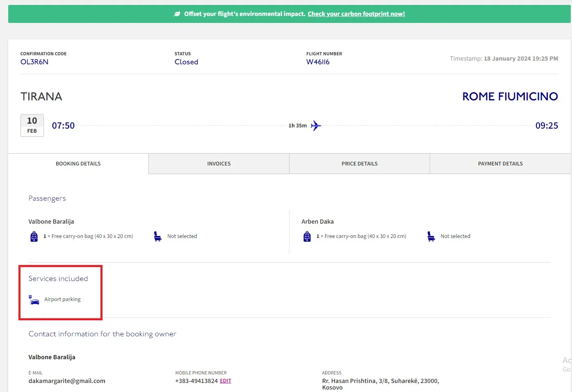This screenshot has height=392, width=572.
Task: Click EDIT next to the mobile phone number
Action: (226, 381)
